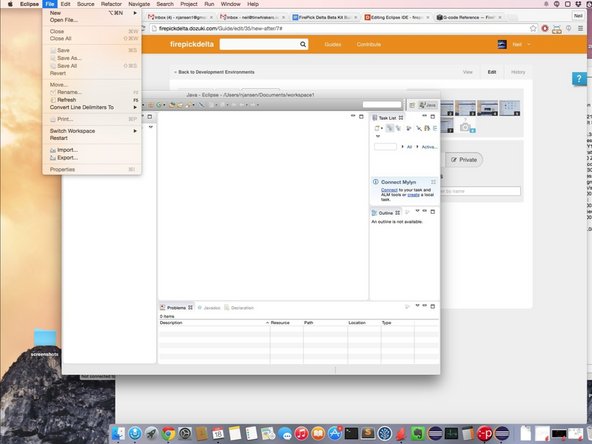Click the Collapse All icon in Task List toolbar
This screenshot has height=444, width=592.
point(435,128)
